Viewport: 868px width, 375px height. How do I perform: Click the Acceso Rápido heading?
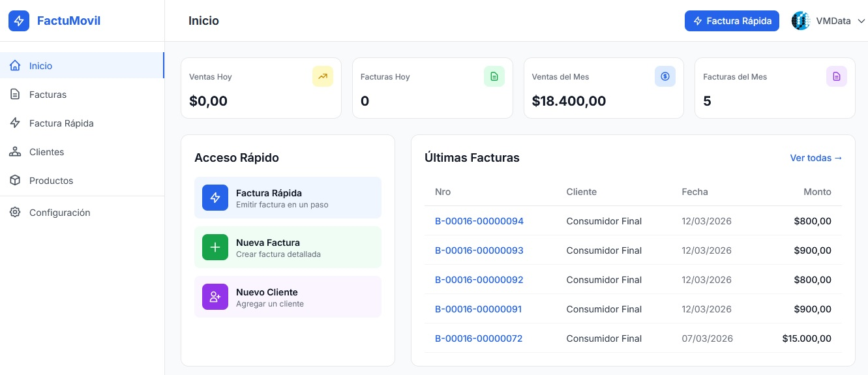(x=237, y=158)
